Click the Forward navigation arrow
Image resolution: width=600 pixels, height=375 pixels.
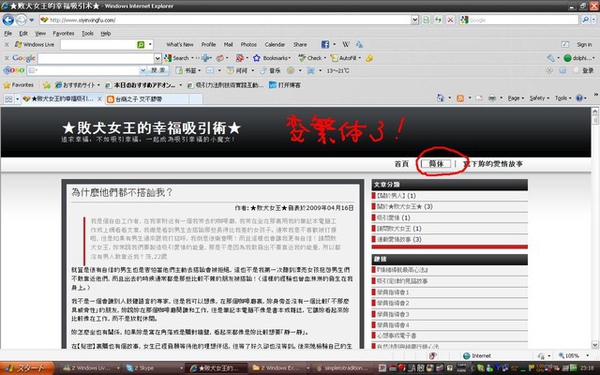[21, 20]
